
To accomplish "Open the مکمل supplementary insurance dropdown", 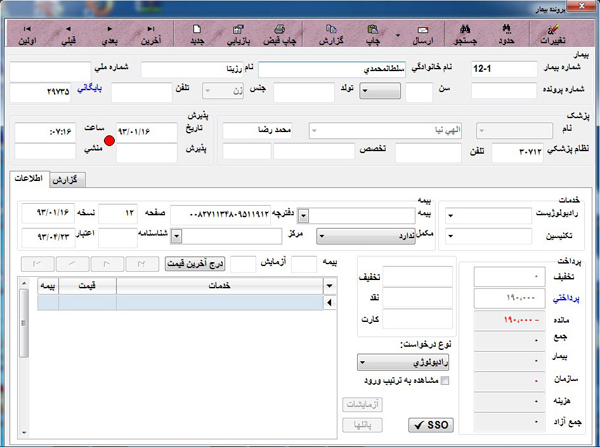I will click(366, 236).
